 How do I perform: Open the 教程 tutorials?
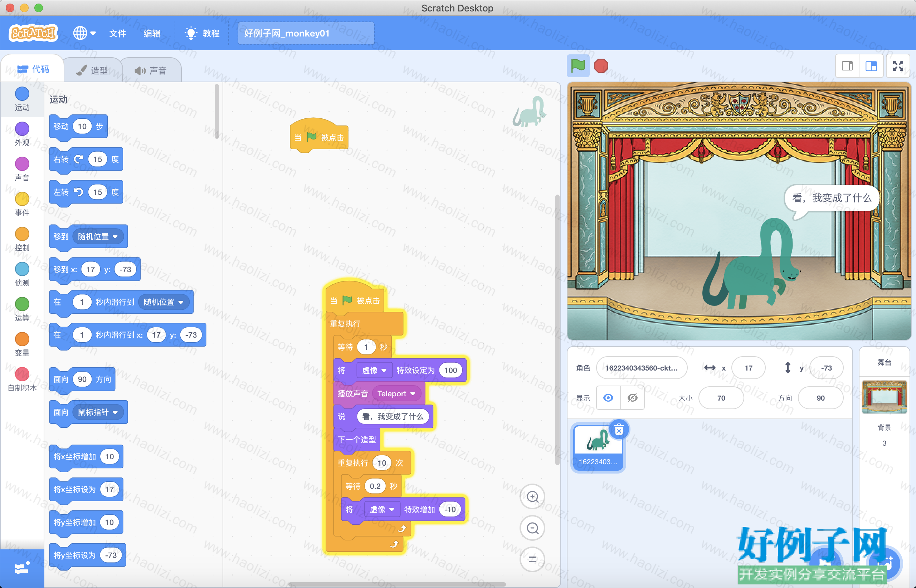pyautogui.click(x=203, y=33)
